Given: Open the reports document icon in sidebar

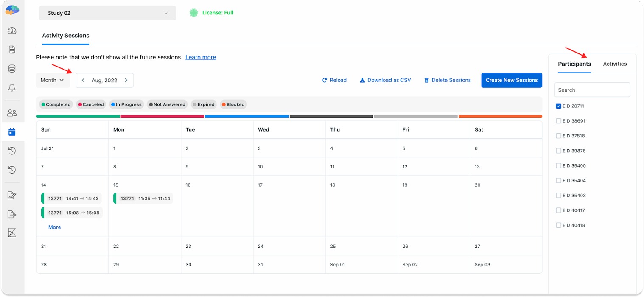Looking at the screenshot, I should [12, 50].
